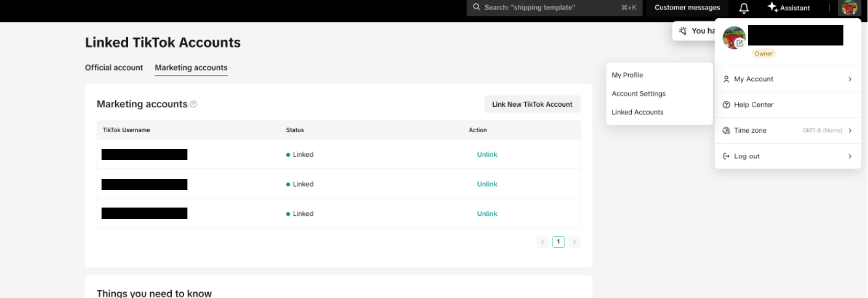868x298 pixels.
Task: Click the edit badge on profile avatar
Action: point(739,43)
